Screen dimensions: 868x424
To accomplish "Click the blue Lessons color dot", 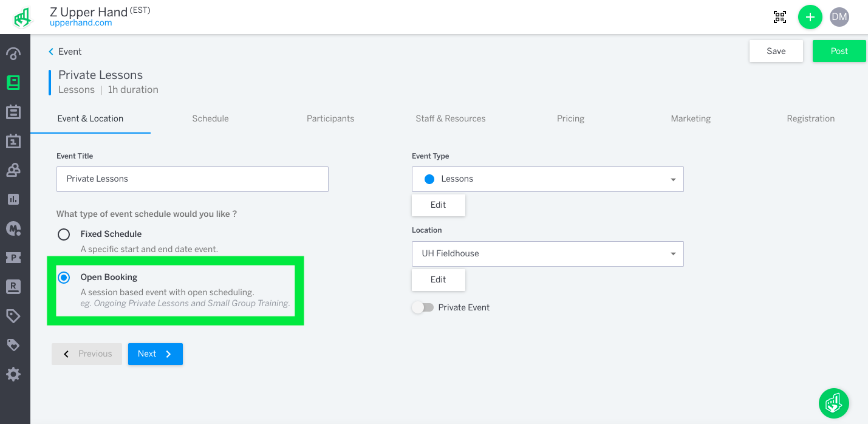I will click(429, 179).
